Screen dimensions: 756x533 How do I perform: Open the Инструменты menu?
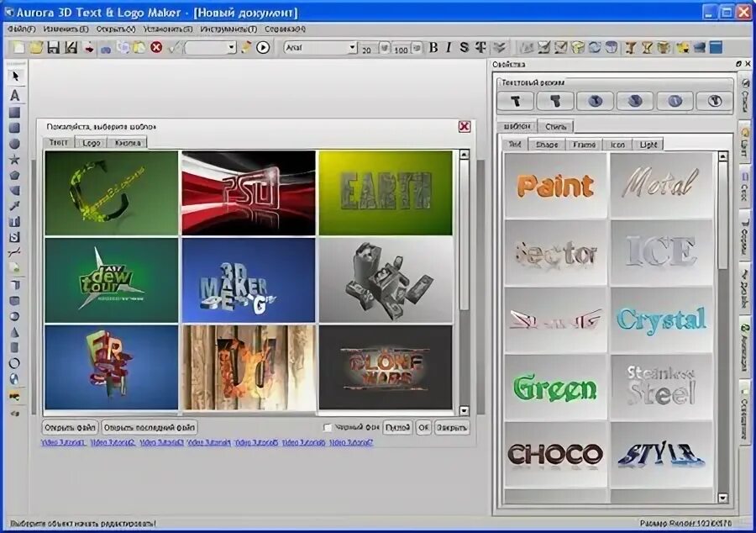point(228,29)
